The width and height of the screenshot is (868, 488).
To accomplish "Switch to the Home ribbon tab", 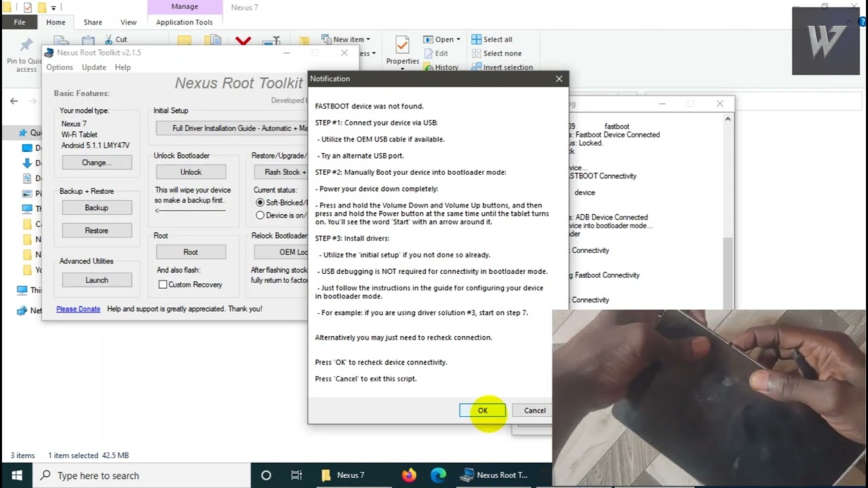I will click(x=56, y=22).
